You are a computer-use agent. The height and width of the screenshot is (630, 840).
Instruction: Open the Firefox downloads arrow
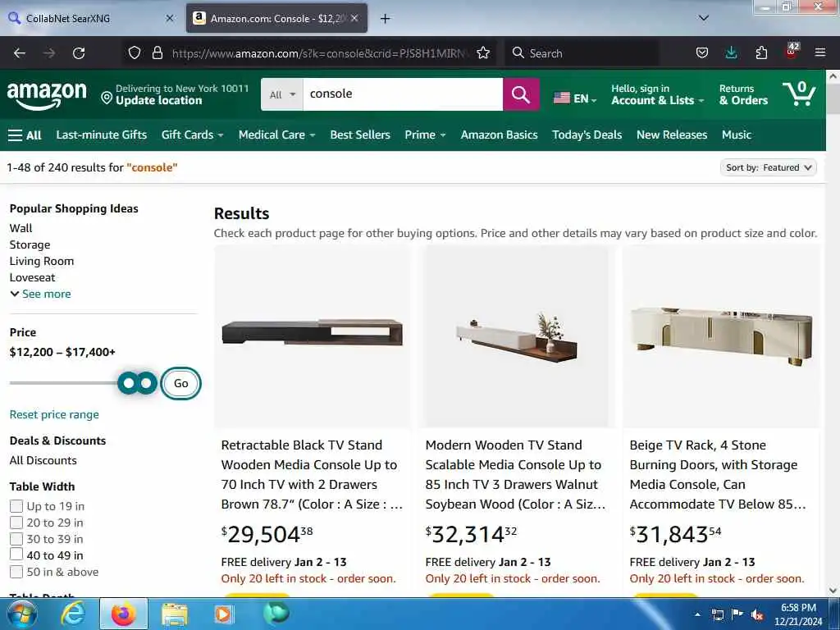[x=731, y=52]
